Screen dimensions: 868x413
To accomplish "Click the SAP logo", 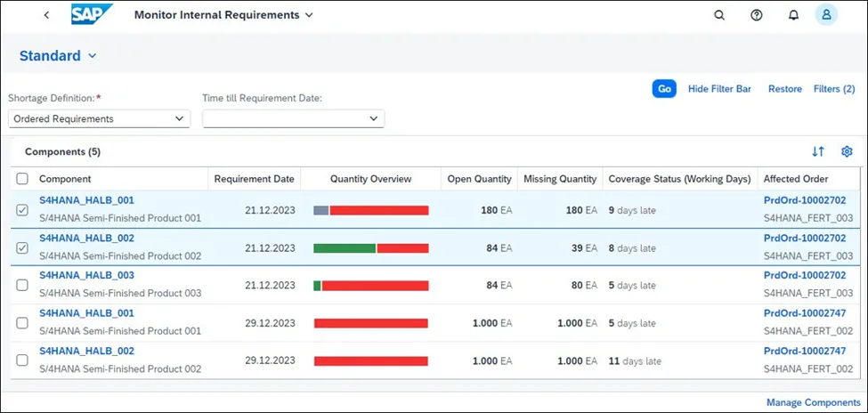I will (x=92, y=15).
